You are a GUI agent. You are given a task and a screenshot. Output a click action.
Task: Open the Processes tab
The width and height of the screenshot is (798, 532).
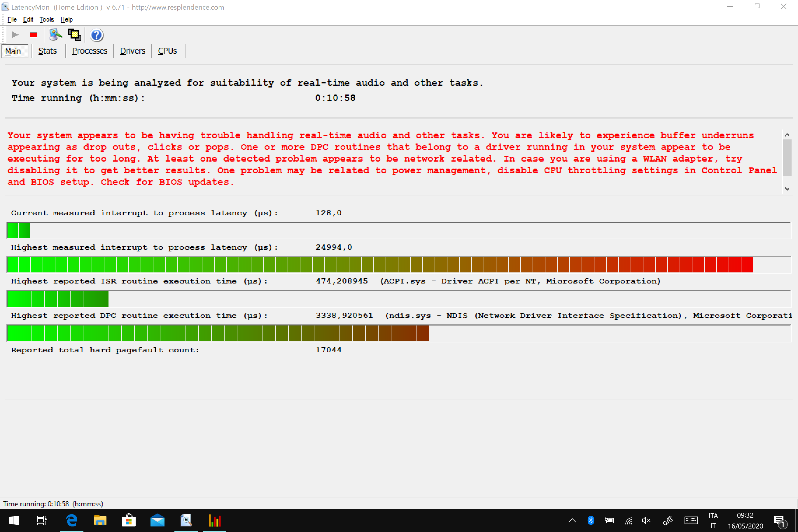click(90, 51)
